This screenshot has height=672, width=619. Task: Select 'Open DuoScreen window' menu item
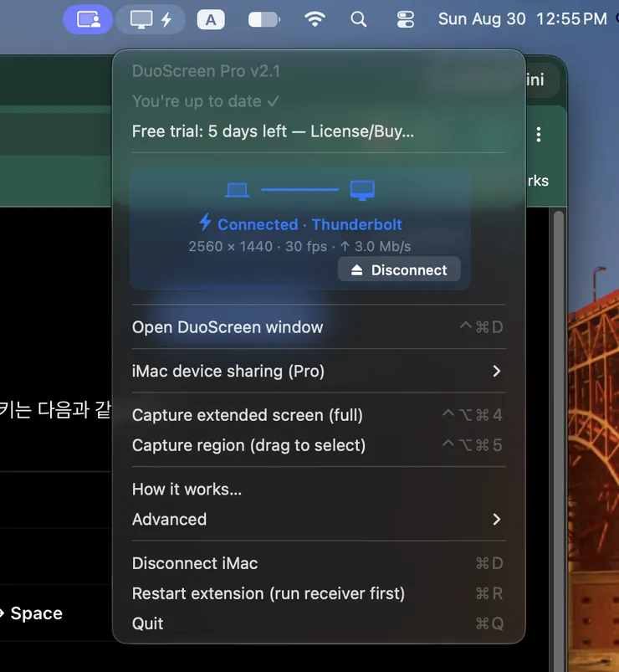(x=319, y=327)
